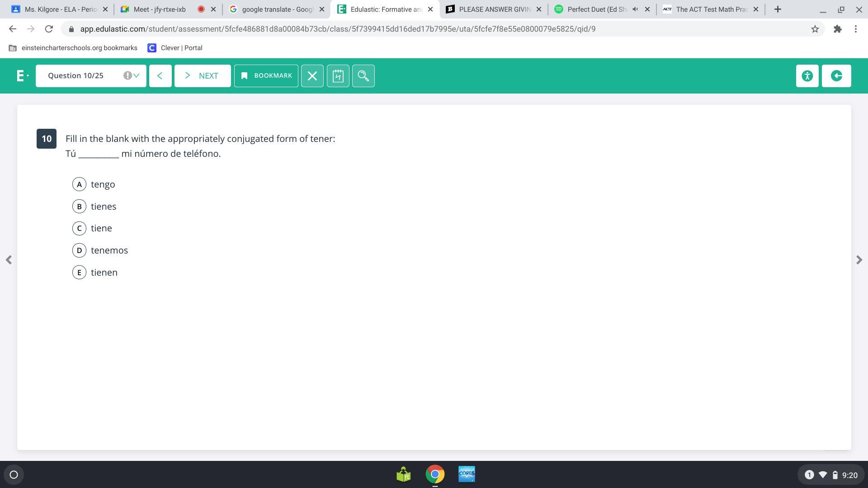Switch to The ACT Test Math Practice tab

(x=710, y=9)
